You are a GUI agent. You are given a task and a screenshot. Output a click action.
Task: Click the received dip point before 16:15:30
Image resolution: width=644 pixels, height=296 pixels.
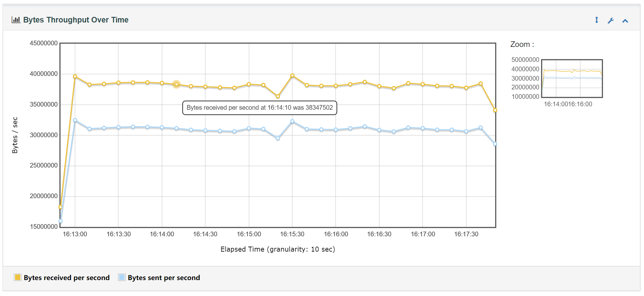coord(278,96)
